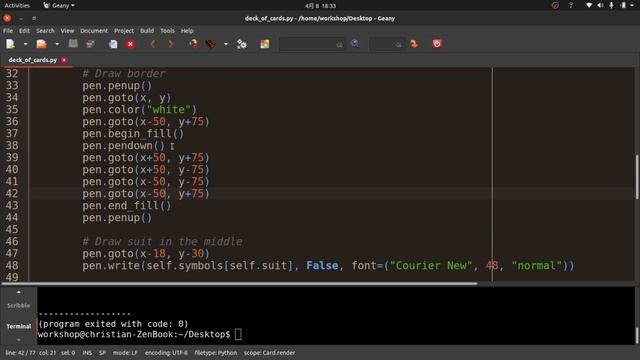
Task: Click the '# Draw border' comment
Action: tap(124, 73)
